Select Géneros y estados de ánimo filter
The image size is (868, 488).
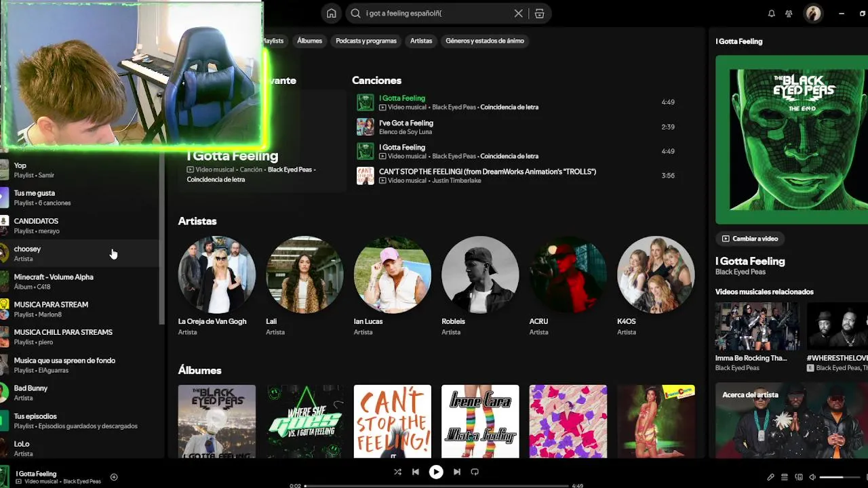[485, 41]
